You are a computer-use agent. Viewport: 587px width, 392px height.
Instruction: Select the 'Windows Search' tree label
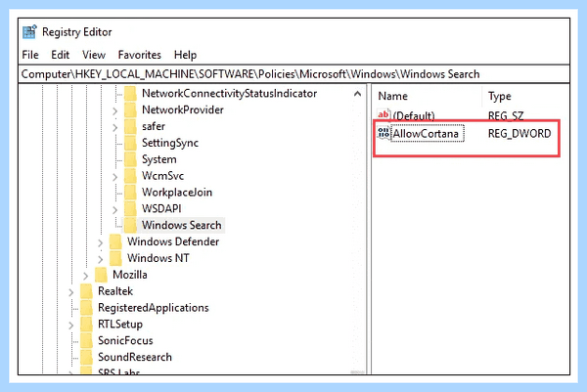click(182, 225)
